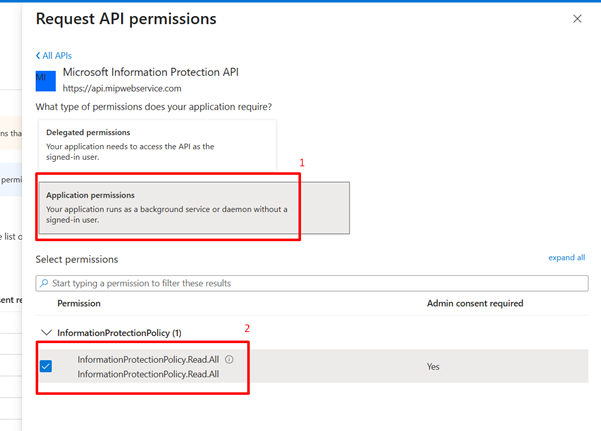Screen dimensions: 601x431
Task: Click the Yes admin consent value
Action: 433,367
